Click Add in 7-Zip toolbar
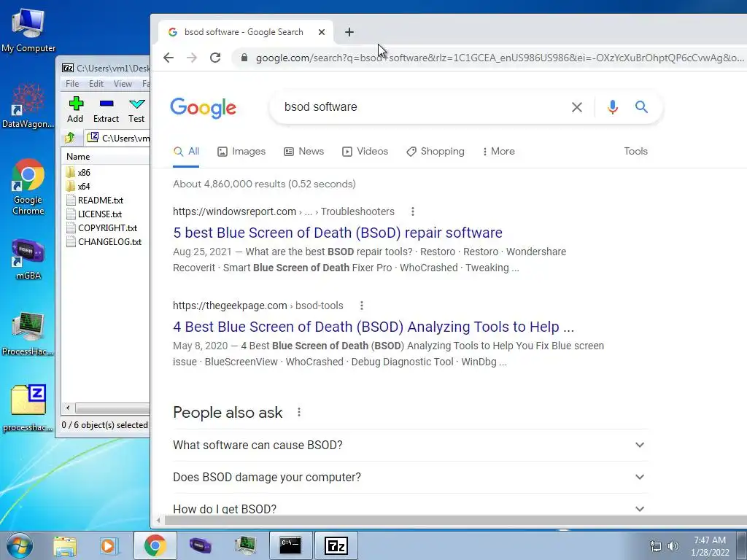The width and height of the screenshot is (747, 560). pos(75,109)
